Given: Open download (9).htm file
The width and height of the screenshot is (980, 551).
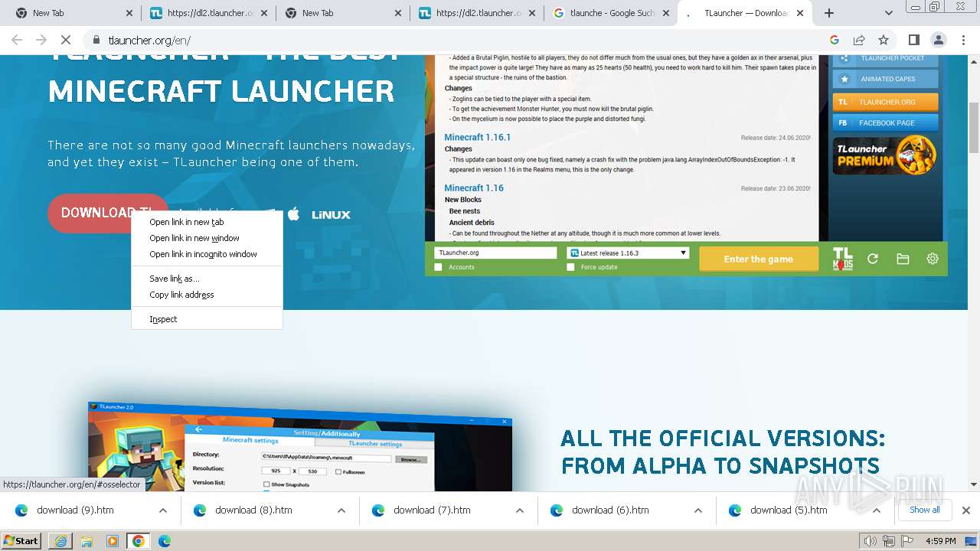Looking at the screenshot, I should [x=75, y=510].
